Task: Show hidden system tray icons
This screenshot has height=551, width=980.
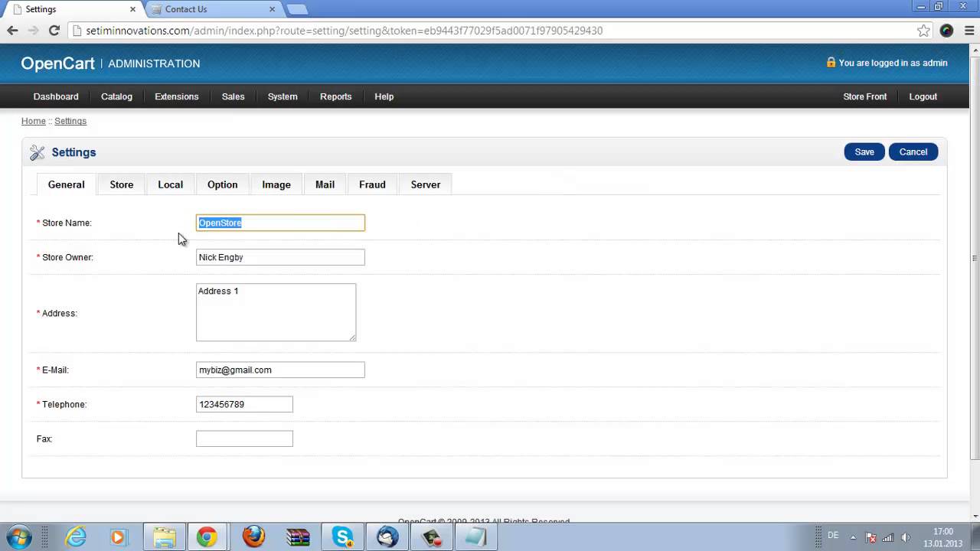Action: (x=853, y=537)
